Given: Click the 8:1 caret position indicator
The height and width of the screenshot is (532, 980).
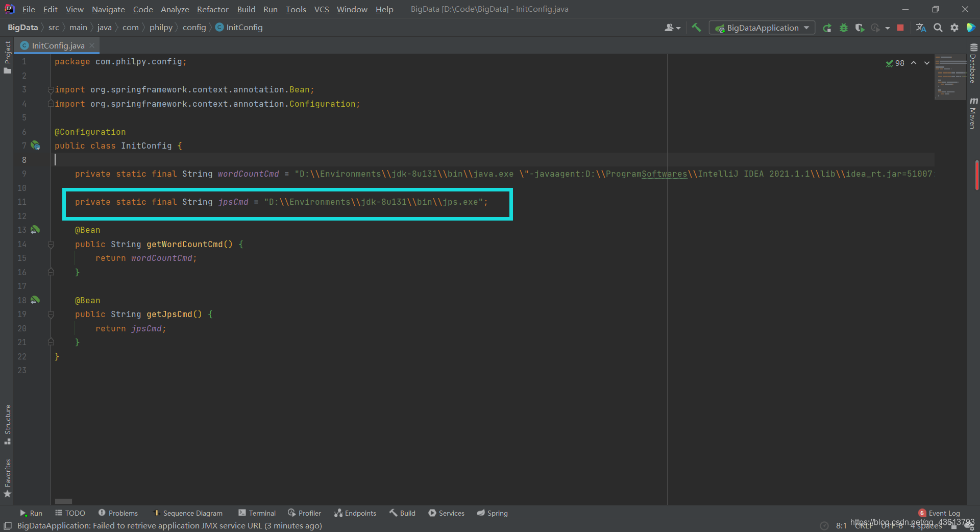Looking at the screenshot, I should point(841,526).
